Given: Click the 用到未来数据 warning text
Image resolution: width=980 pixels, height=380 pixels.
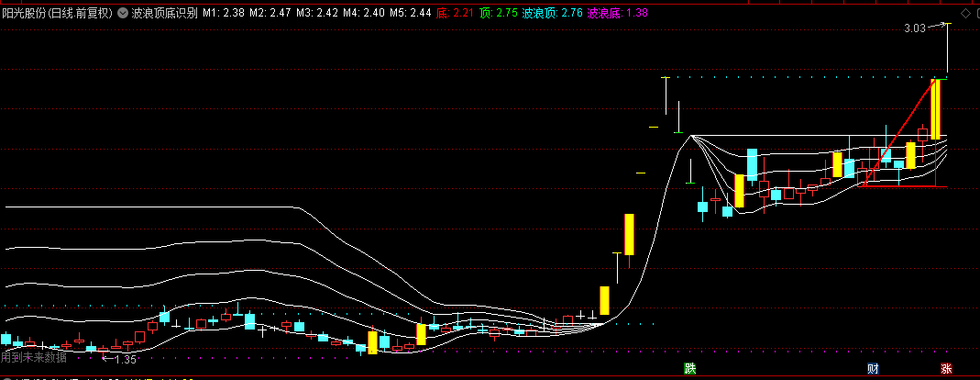Looking at the screenshot, I should pyautogui.click(x=33, y=357).
